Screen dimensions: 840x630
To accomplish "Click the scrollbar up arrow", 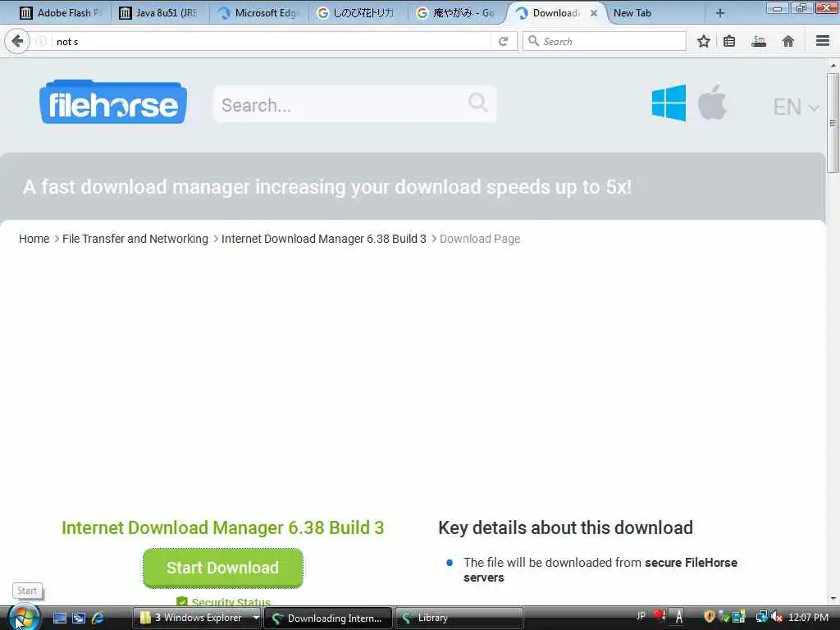I will pyautogui.click(x=833, y=66).
